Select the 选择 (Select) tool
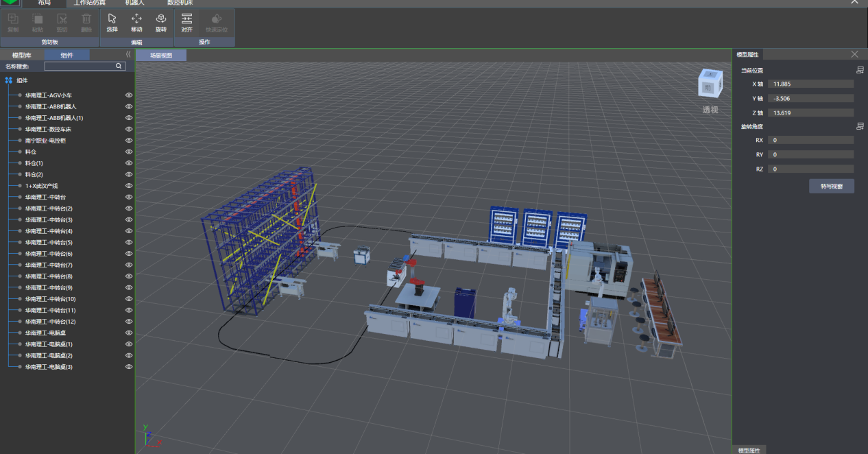Image resolution: width=868 pixels, height=454 pixels. point(112,22)
